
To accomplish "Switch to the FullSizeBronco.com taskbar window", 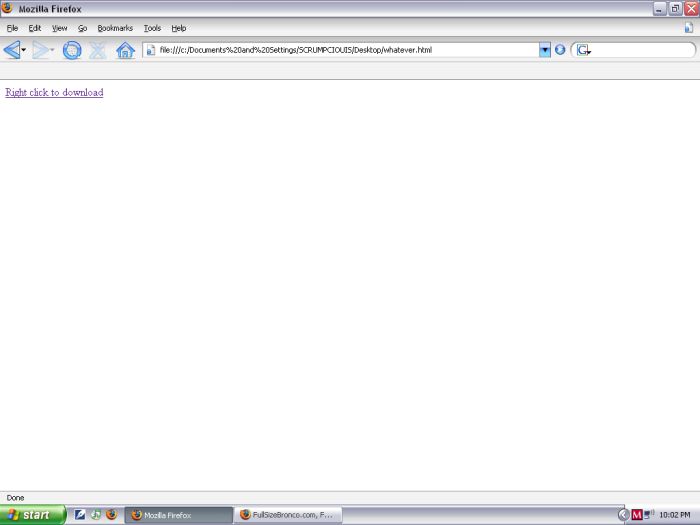I will pos(289,515).
